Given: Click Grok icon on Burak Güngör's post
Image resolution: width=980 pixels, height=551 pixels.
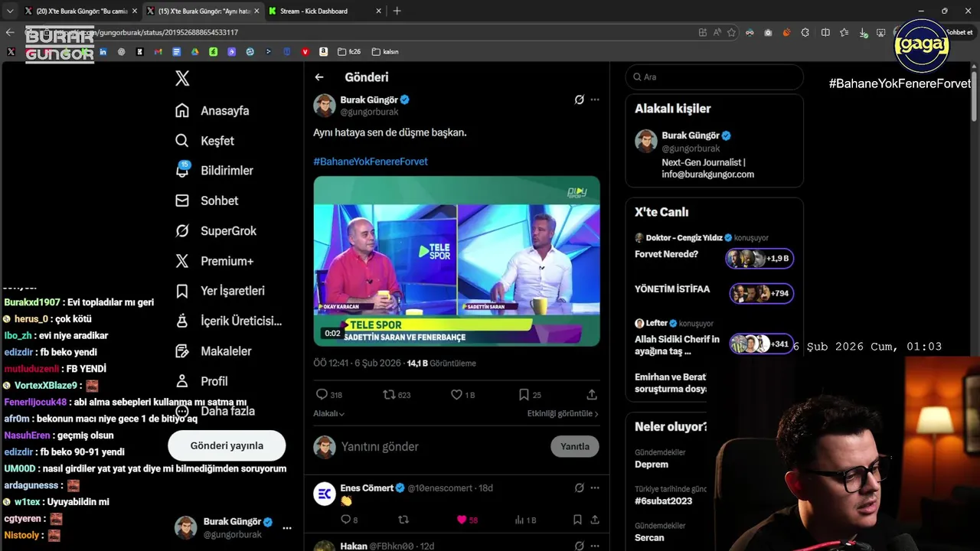Looking at the screenshot, I should pos(580,99).
